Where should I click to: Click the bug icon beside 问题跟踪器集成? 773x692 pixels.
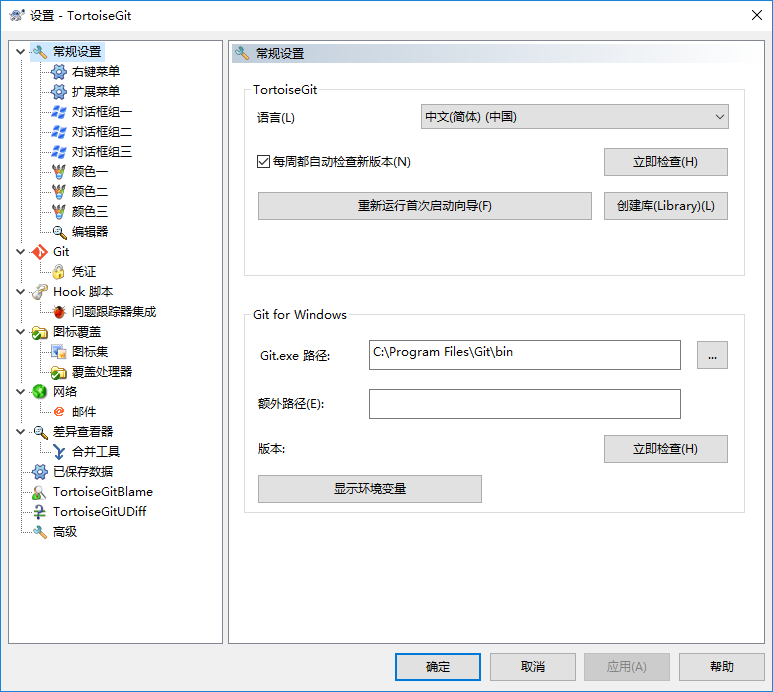(x=59, y=312)
